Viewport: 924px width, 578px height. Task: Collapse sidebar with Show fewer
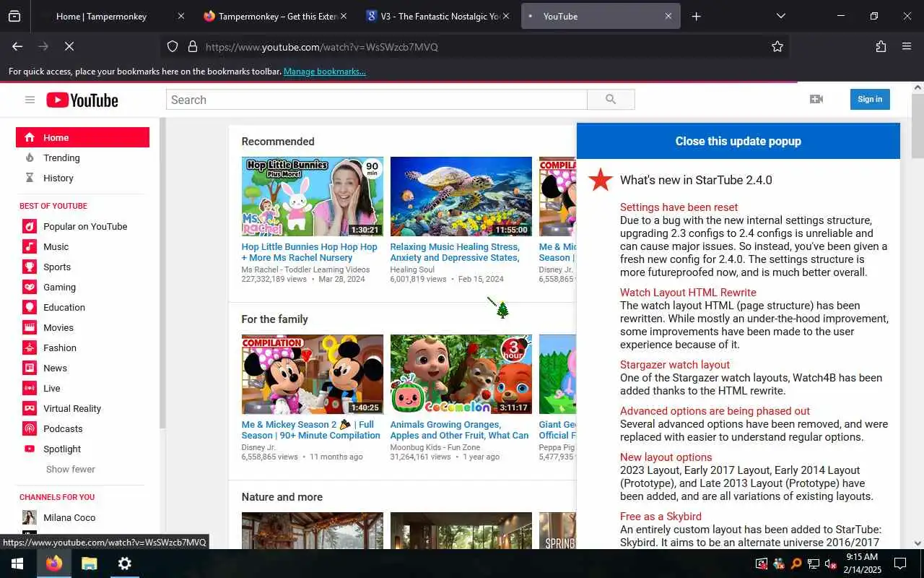71,469
